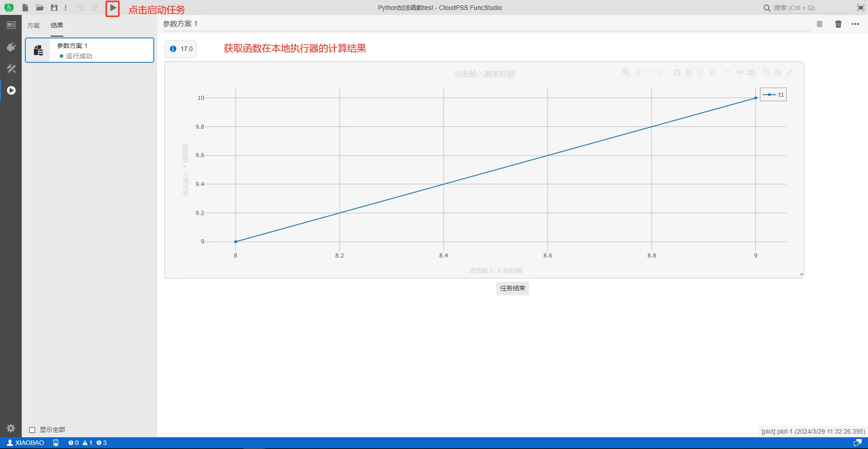The height and width of the screenshot is (449, 868).
Task: Click the undo arrow in the toolbar
Action: coord(80,8)
